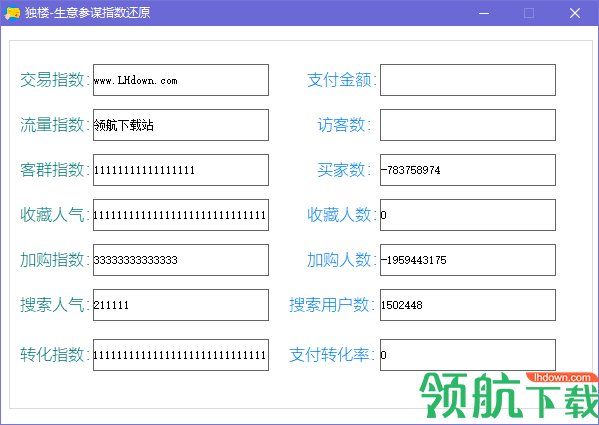Click the 加购人数 output field
The height and width of the screenshot is (425, 599).
[x=468, y=260]
